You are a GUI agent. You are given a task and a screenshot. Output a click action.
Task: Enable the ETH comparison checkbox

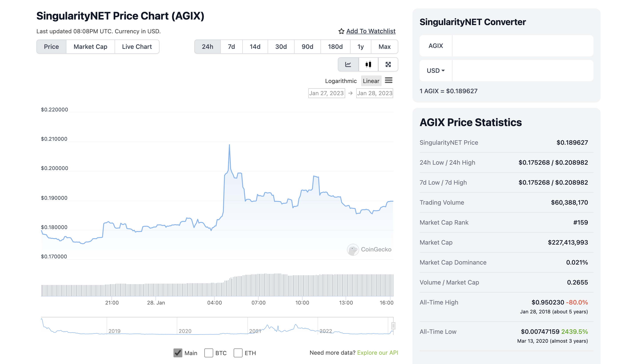pyautogui.click(x=238, y=353)
